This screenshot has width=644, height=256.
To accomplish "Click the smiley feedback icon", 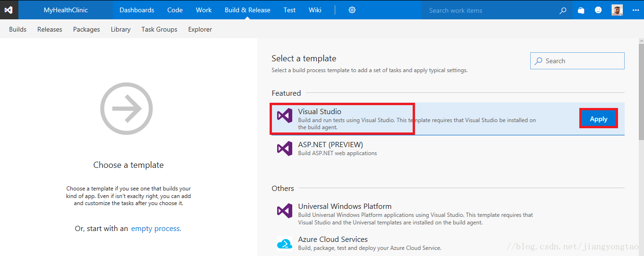I will tap(598, 10).
